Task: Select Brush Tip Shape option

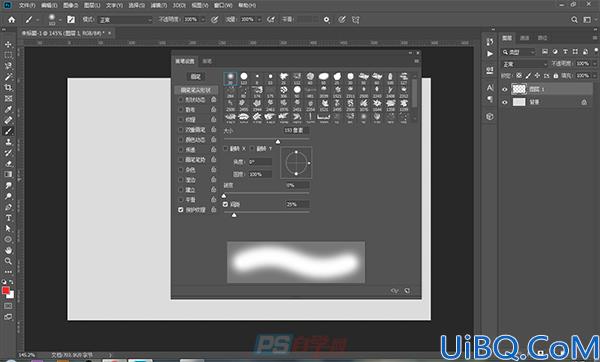Action: pos(196,90)
